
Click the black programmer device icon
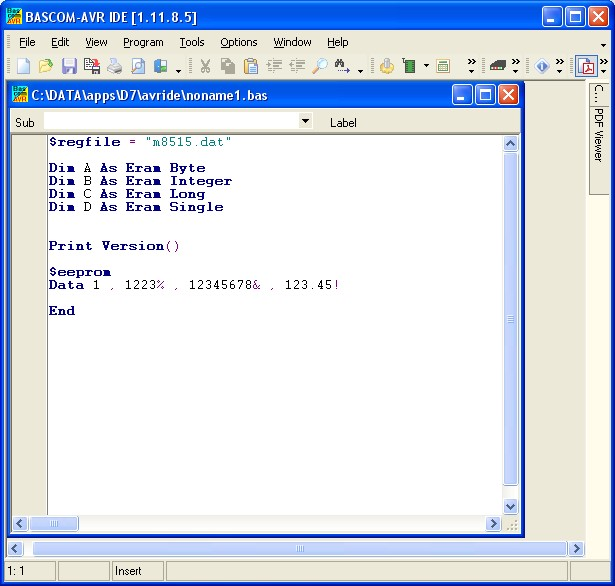pos(497,66)
